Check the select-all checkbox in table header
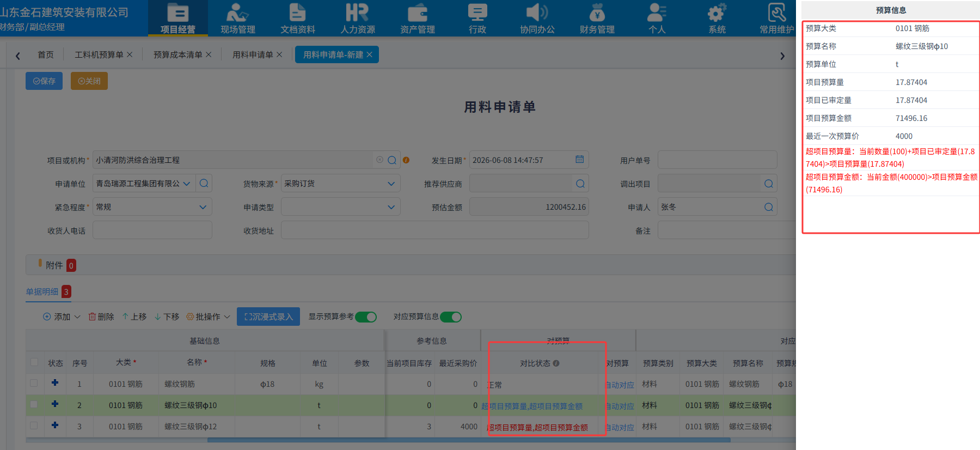This screenshot has height=450, width=980. [x=34, y=362]
